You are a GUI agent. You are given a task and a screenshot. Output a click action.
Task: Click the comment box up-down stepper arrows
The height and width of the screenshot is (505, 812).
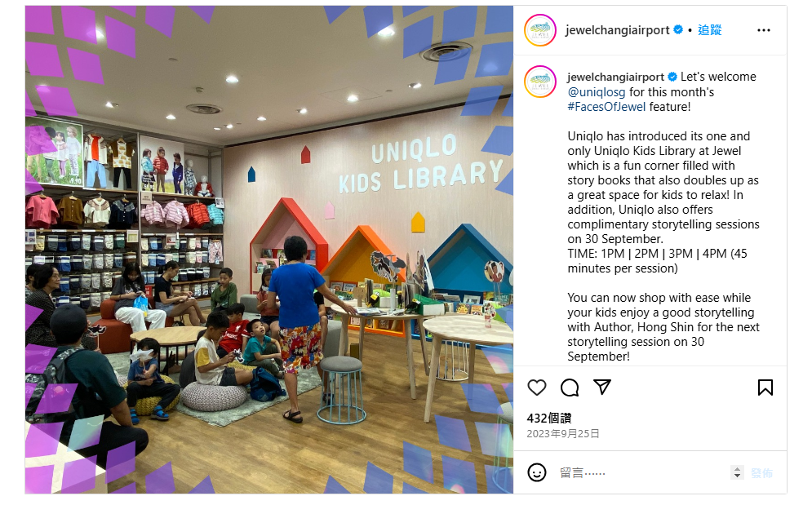[x=737, y=472]
